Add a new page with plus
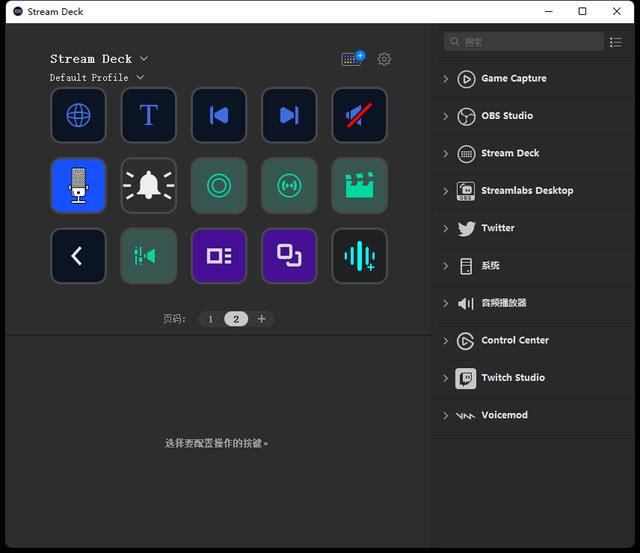 (x=262, y=319)
